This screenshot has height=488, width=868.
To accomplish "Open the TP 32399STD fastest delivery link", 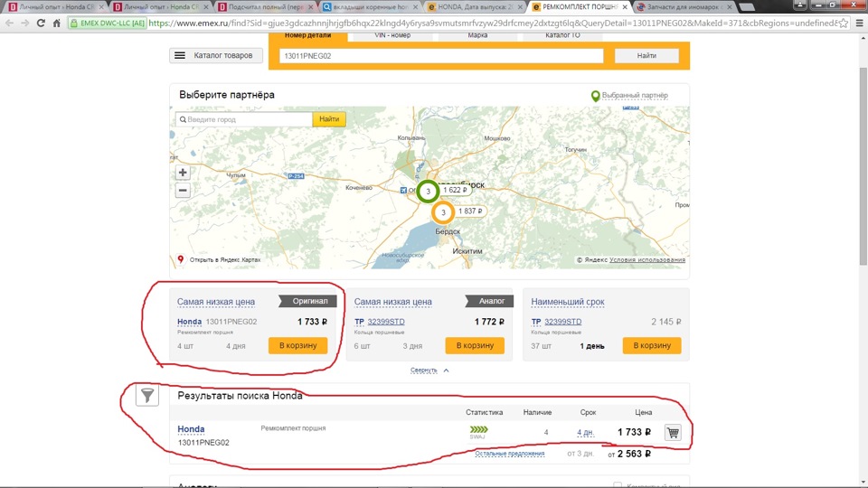I will [562, 322].
